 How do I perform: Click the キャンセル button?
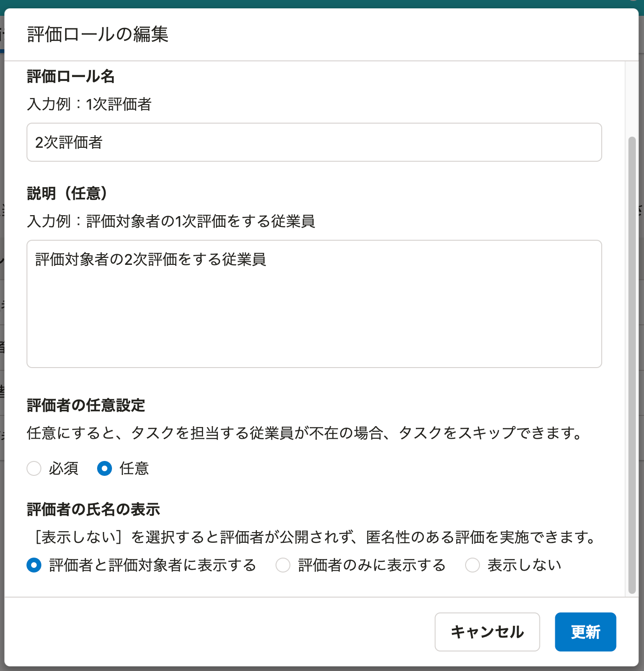(x=487, y=632)
